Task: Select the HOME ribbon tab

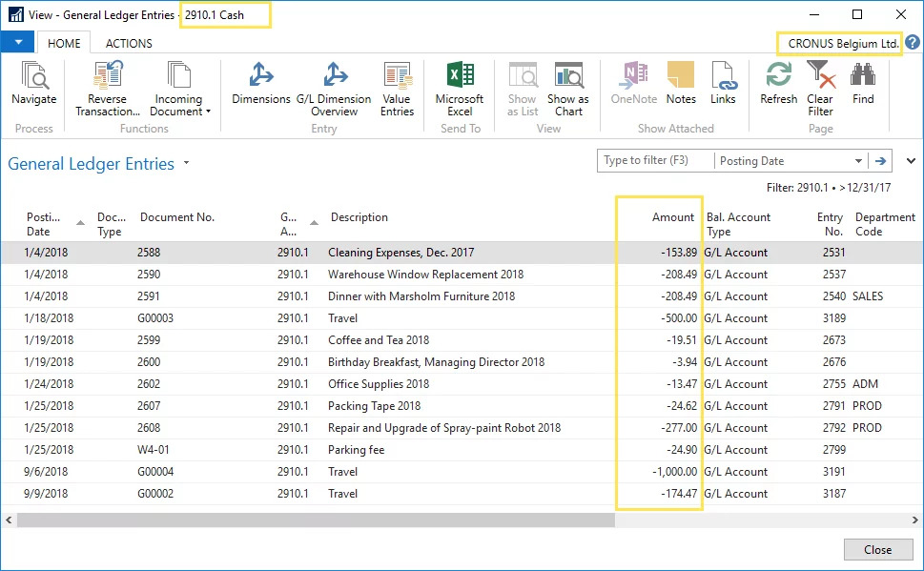Action: pyautogui.click(x=64, y=43)
